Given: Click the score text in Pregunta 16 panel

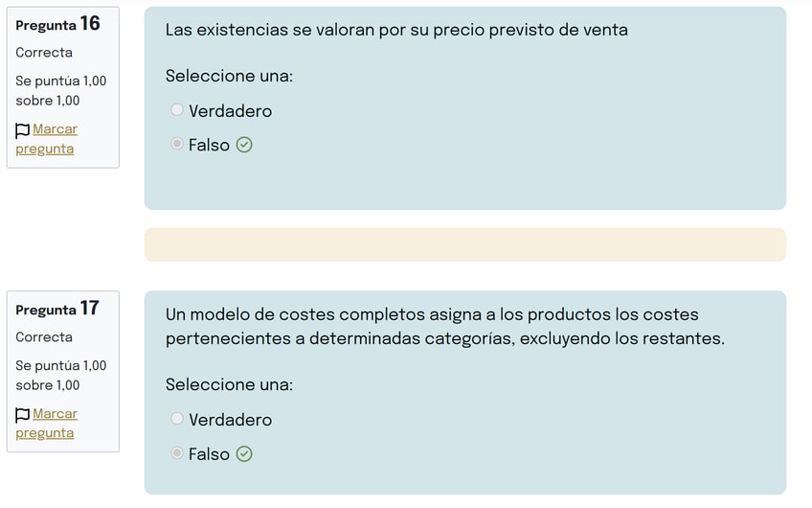Looking at the screenshot, I should point(60,91).
